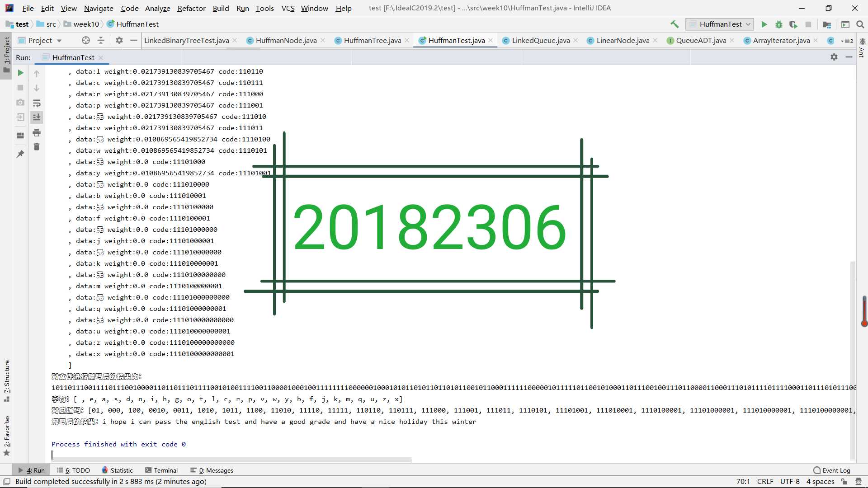Toggle the Run tool window button

32,470
